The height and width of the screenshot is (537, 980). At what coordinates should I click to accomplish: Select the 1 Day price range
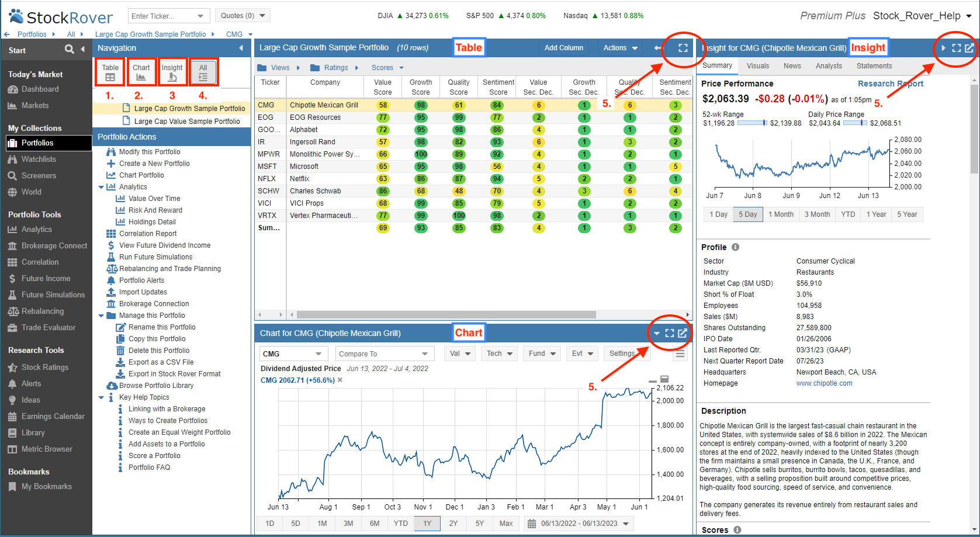pyautogui.click(x=718, y=214)
